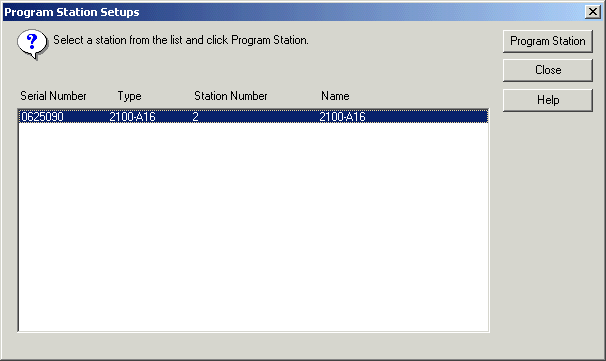Click the question mark bubble icon
The width and height of the screenshot is (606, 361).
pyautogui.click(x=32, y=44)
